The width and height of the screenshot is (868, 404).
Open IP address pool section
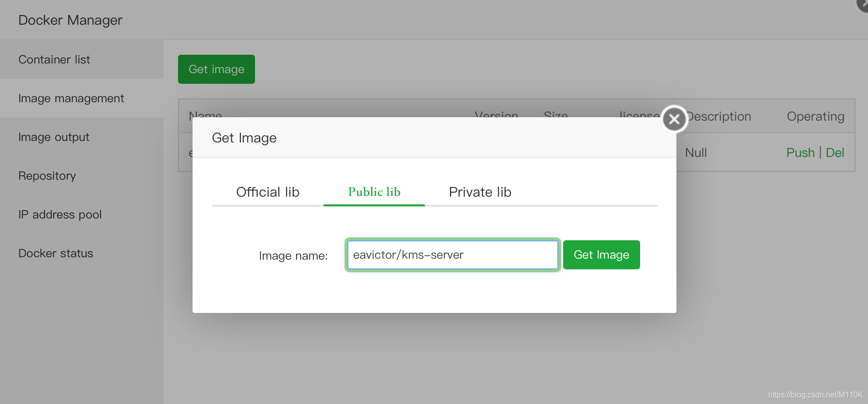pos(82,215)
